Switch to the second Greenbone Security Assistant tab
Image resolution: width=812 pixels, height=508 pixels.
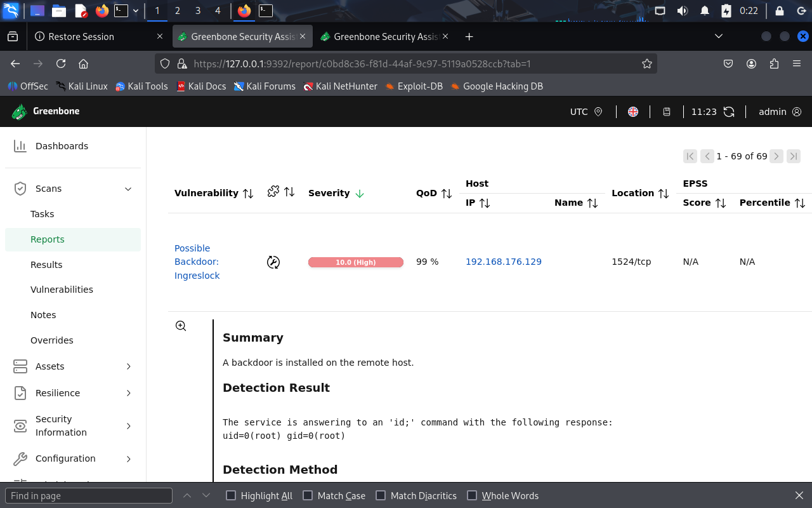click(384, 36)
